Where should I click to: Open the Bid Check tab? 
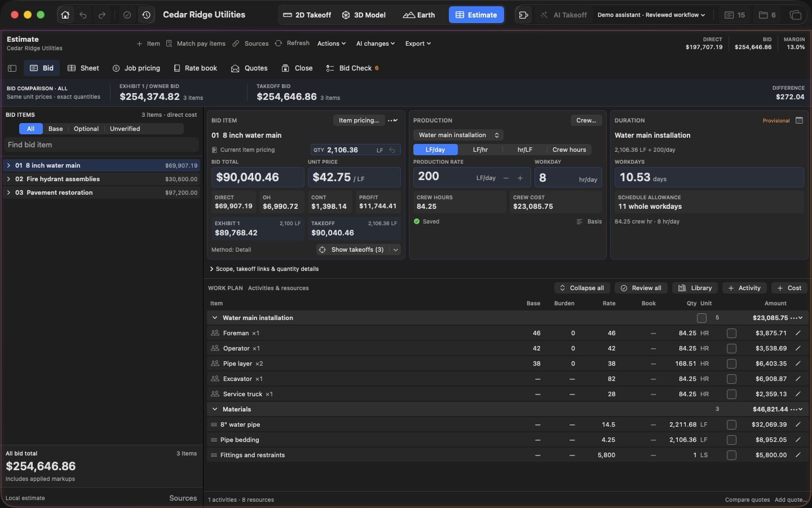[352, 68]
